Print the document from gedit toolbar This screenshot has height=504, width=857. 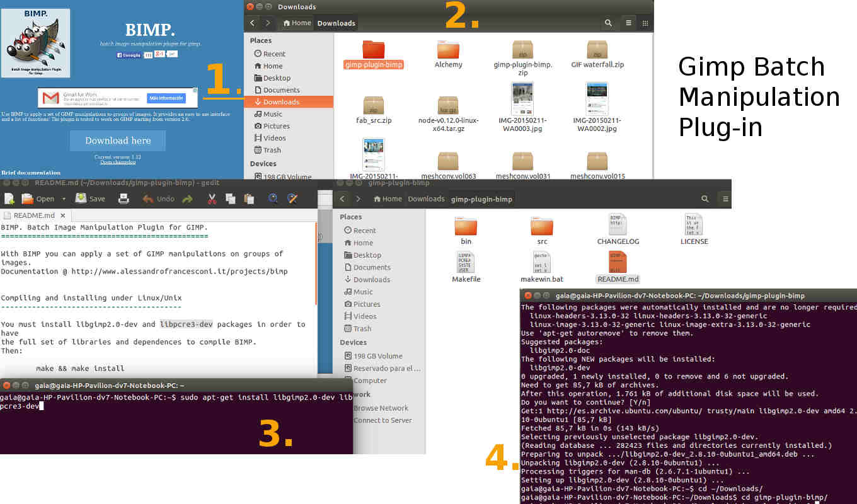coord(124,199)
